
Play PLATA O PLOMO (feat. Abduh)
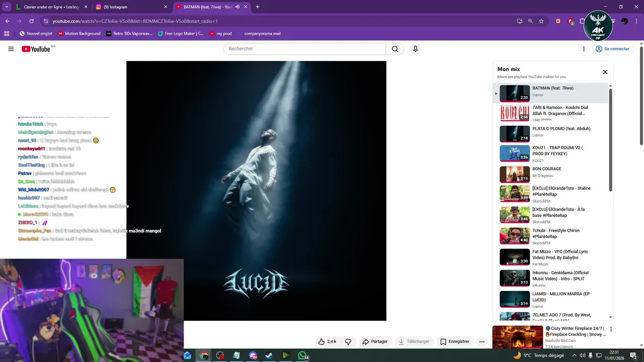point(550,134)
